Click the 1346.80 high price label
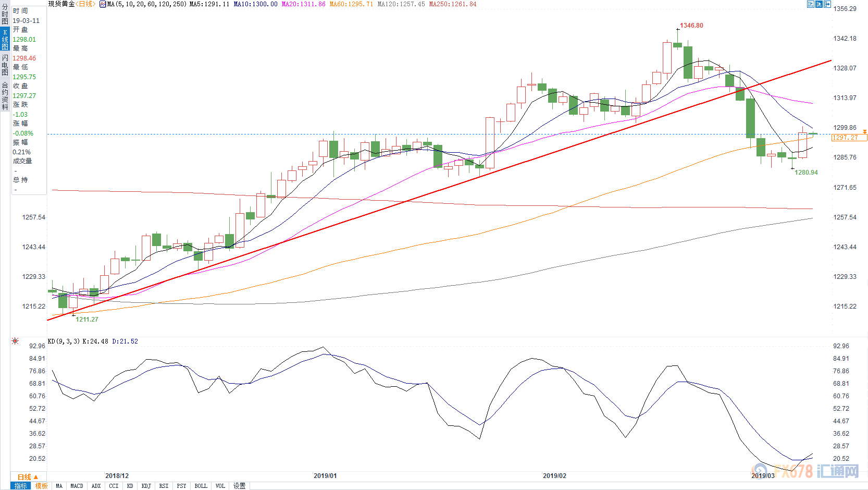The image size is (868, 490). [x=691, y=26]
